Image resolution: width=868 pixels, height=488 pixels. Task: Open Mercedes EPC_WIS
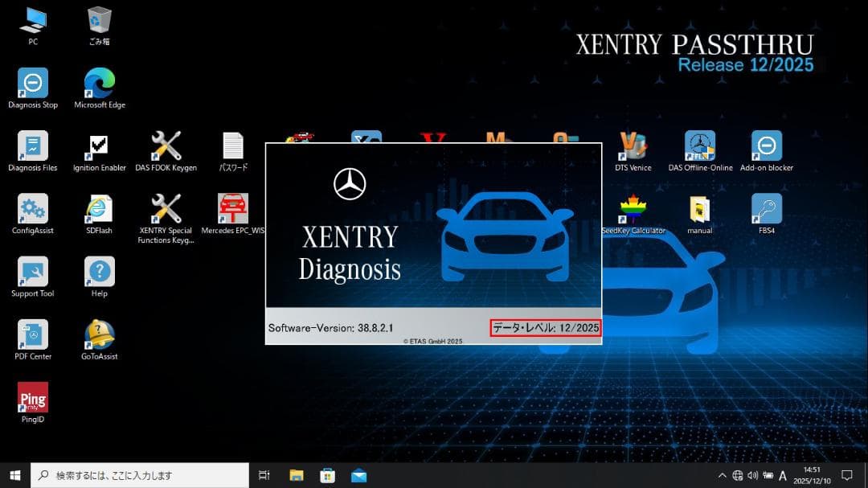[233, 209]
